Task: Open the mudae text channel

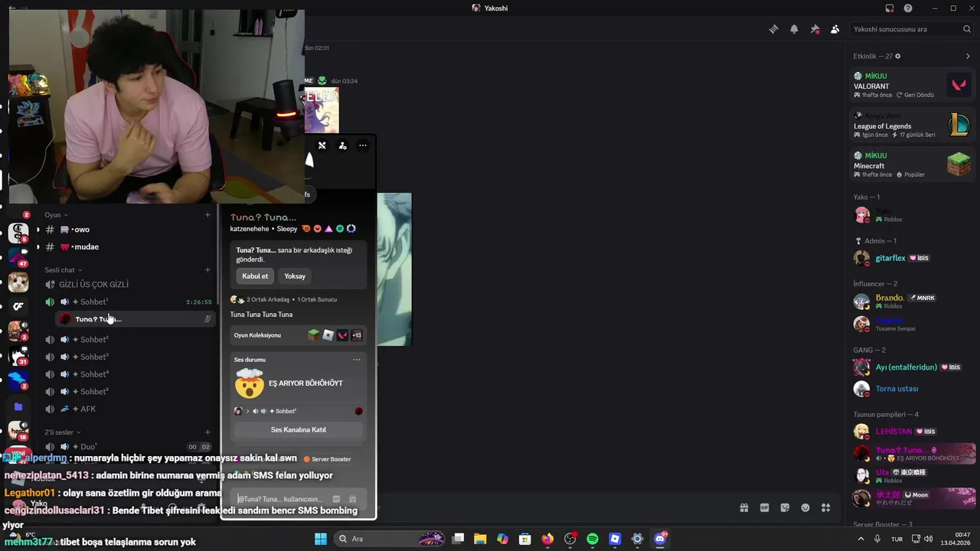Action: [128, 247]
